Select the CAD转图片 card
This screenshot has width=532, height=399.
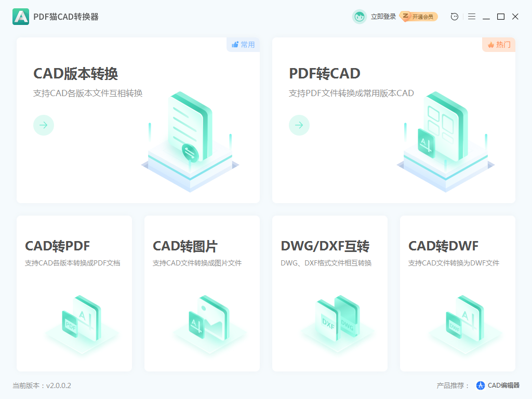[x=202, y=292]
